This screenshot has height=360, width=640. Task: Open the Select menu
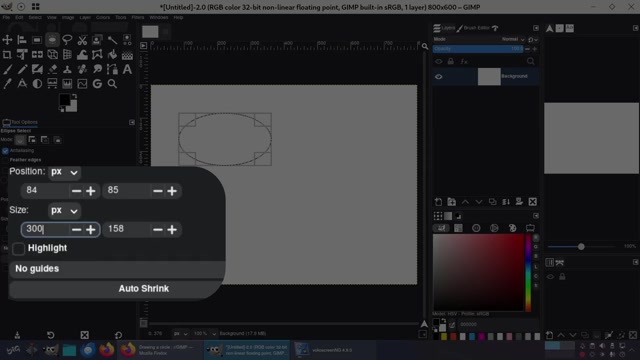click(35, 18)
